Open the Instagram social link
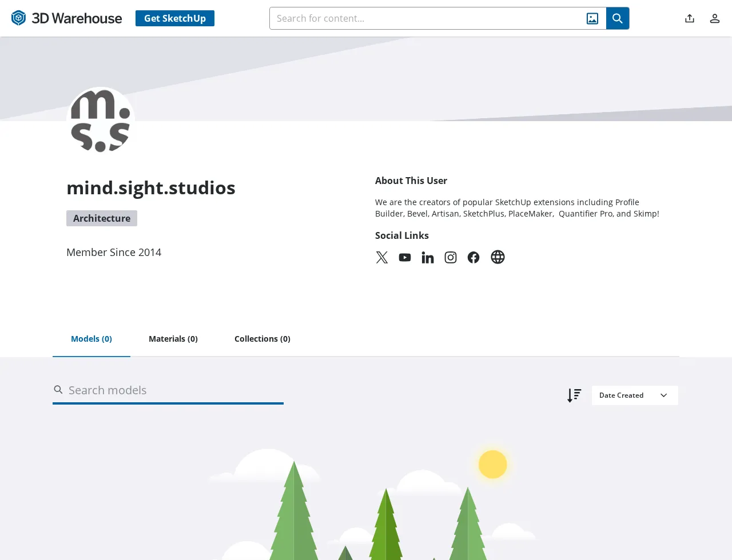The image size is (732, 560). [451, 257]
